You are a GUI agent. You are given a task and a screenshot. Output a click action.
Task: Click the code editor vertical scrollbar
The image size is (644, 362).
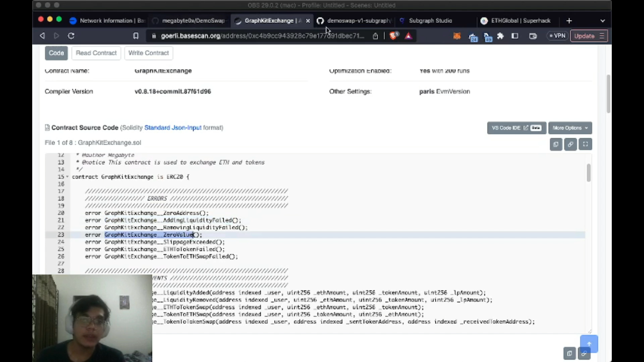tap(589, 173)
